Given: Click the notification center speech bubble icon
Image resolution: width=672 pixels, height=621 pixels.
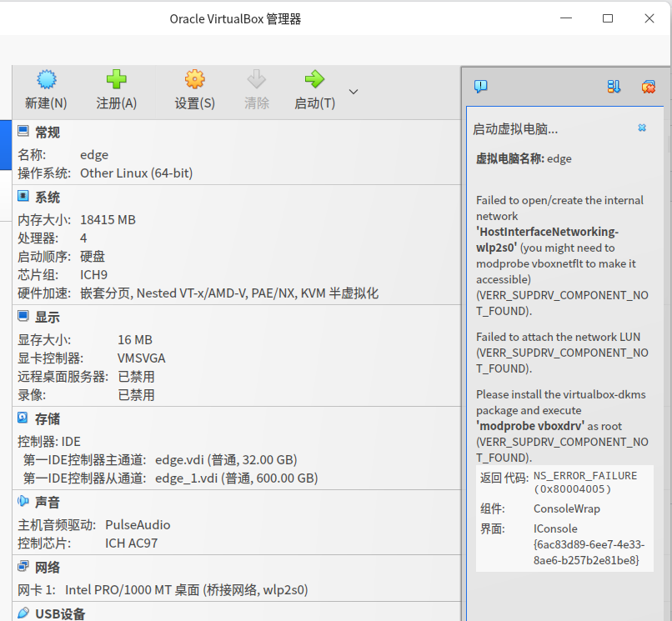Looking at the screenshot, I should tap(480, 87).
